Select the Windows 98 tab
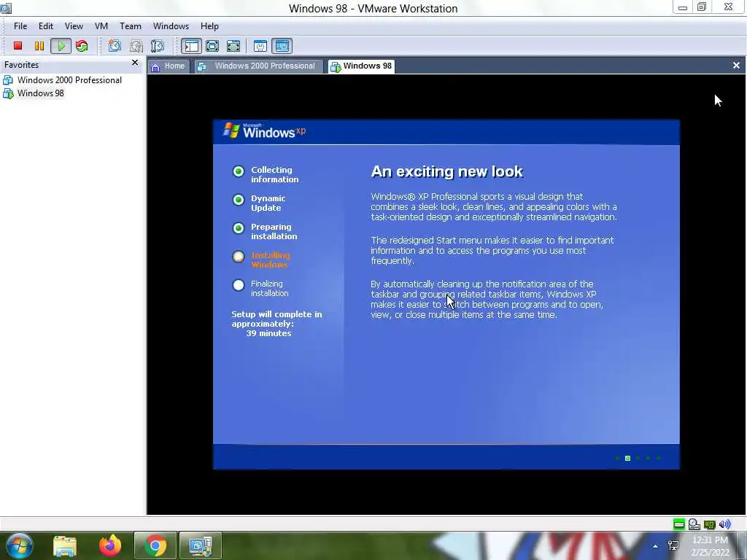747x560 pixels. coord(361,66)
